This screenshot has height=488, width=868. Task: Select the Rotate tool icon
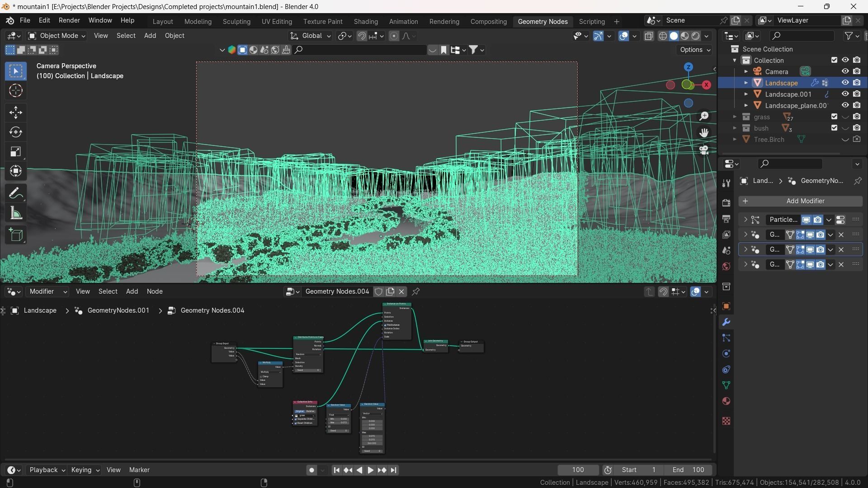(16, 132)
